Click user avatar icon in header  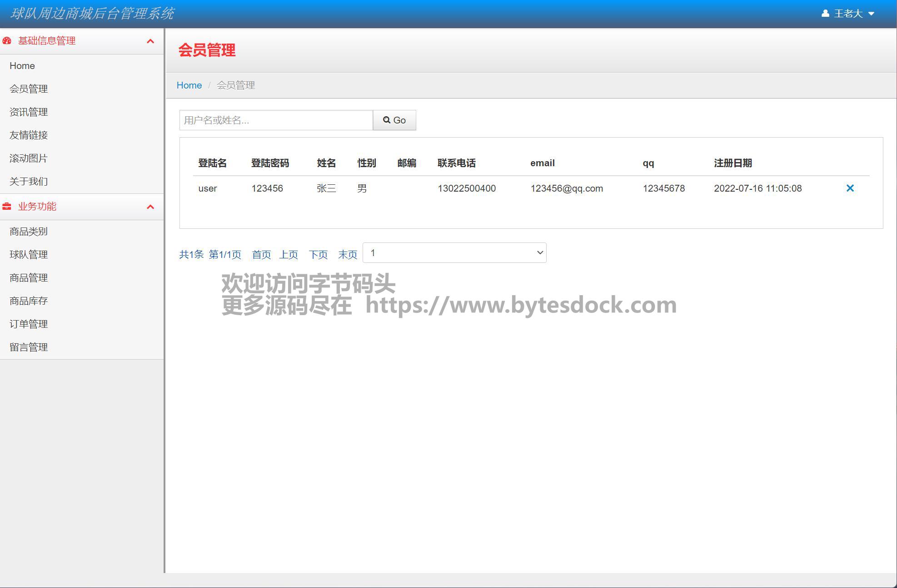(825, 14)
